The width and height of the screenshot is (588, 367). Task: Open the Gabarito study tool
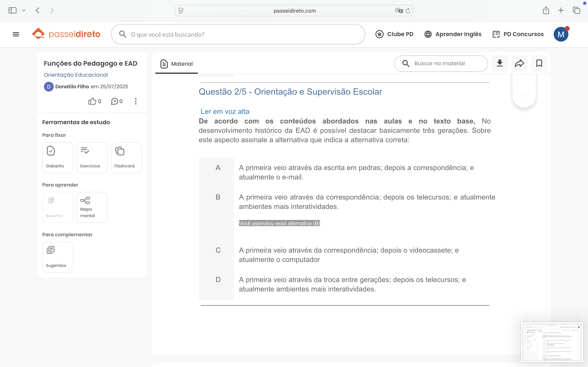pos(58,158)
